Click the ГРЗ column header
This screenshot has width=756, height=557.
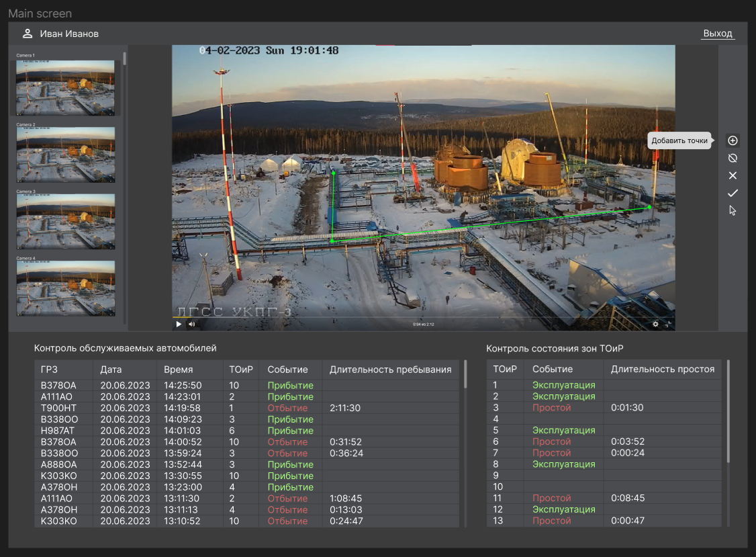point(49,369)
